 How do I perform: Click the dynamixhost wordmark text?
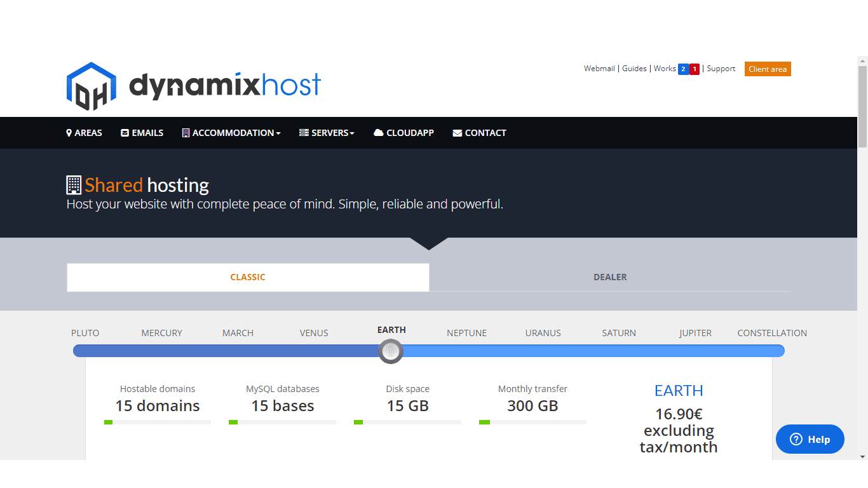(225, 86)
